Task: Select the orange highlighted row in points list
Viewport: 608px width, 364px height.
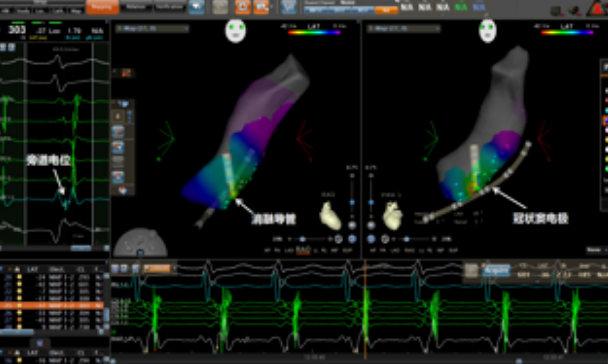Action: coord(52,306)
